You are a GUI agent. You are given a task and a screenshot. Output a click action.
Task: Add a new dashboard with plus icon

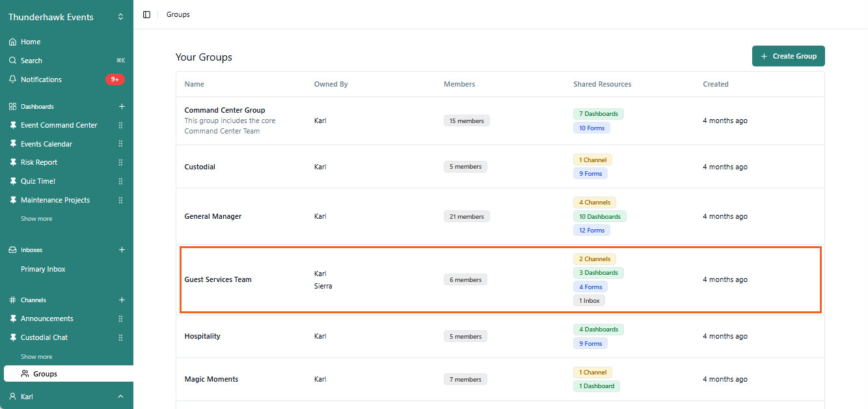pos(122,106)
